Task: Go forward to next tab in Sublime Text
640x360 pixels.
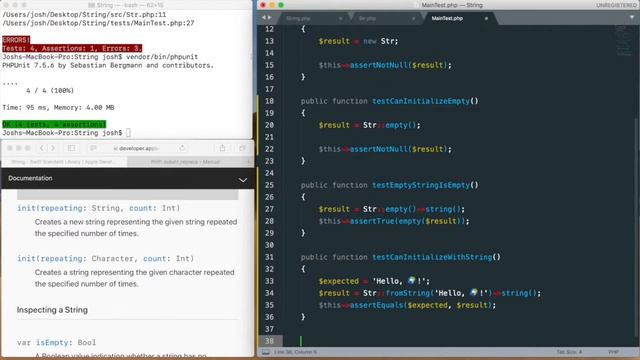Action: point(269,18)
